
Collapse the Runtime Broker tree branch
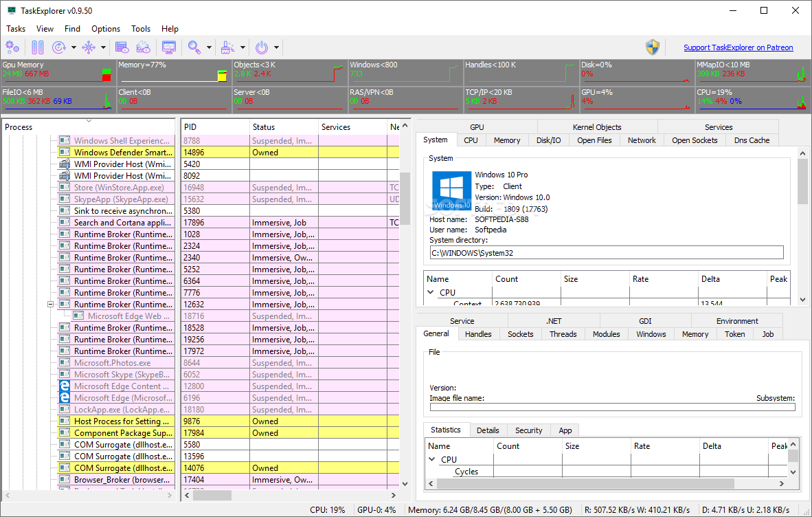(50, 304)
